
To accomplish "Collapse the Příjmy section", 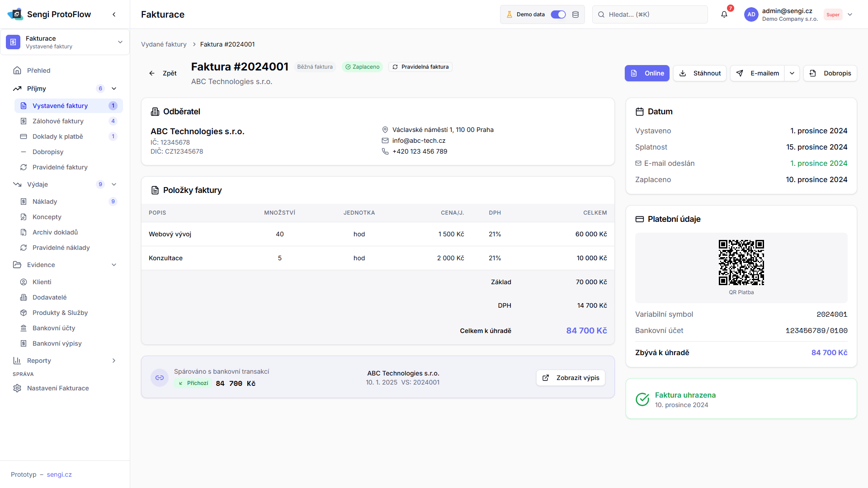I will [x=114, y=89].
